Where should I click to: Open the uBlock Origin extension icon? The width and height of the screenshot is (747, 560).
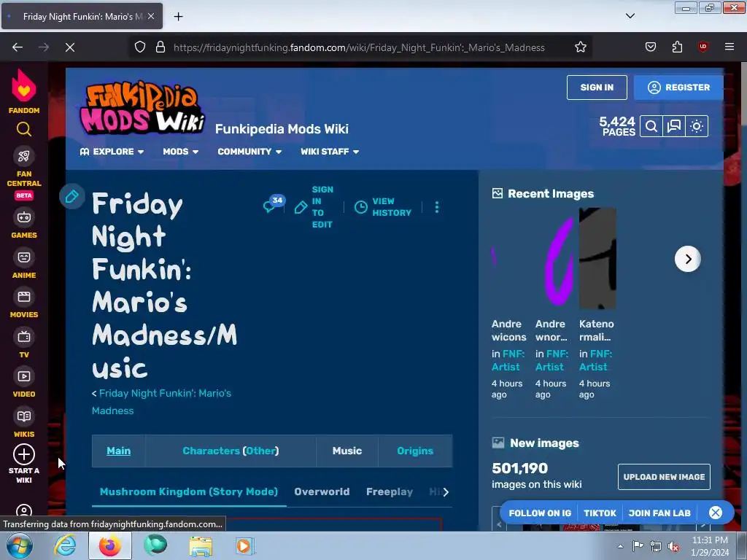(x=703, y=47)
